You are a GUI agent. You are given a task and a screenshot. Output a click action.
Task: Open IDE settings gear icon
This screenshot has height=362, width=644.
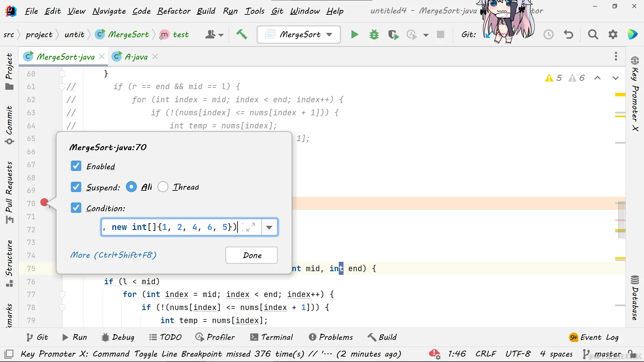[x=613, y=35]
